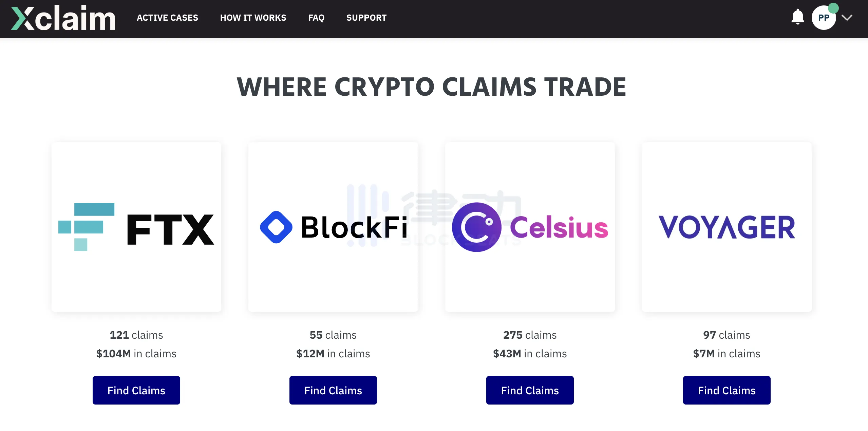868x431 pixels.
Task: Select the Voyager logo card
Action: tap(727, 227)
